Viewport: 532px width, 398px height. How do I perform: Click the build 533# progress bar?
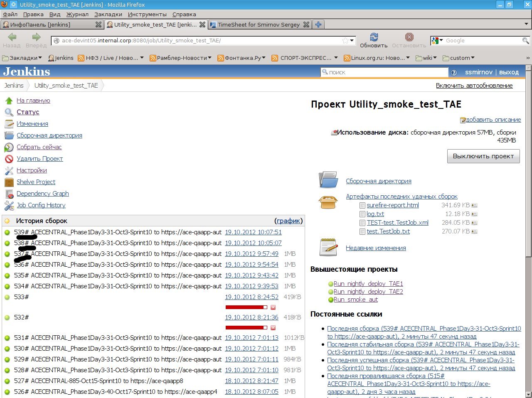click(x=246, y=307)
